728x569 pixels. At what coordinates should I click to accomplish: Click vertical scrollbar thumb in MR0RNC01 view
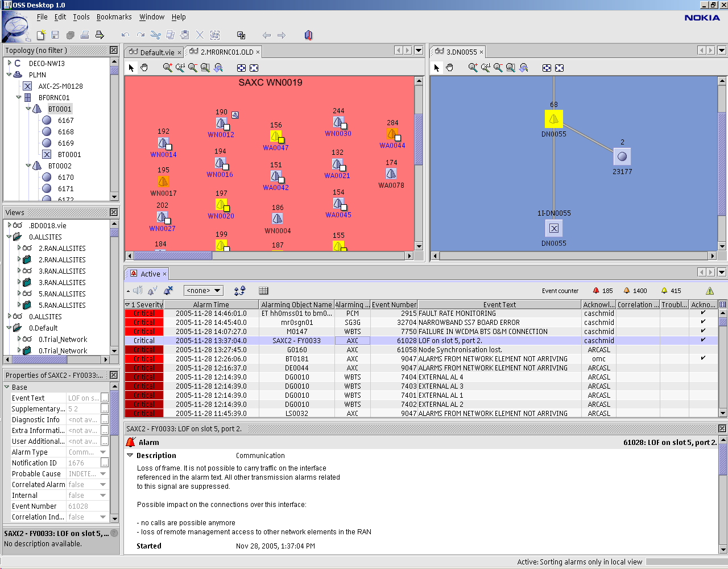click(x=419, y=139)
